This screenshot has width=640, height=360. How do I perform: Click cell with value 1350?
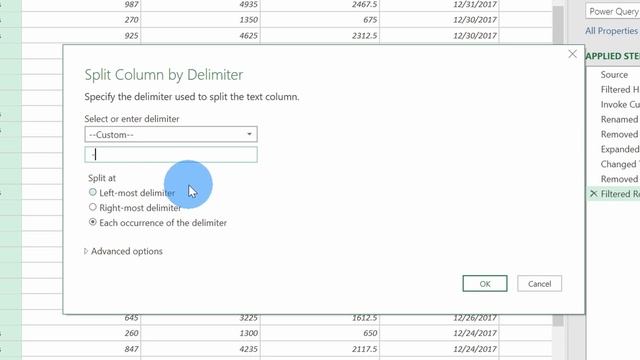click(x=200, y=20)
